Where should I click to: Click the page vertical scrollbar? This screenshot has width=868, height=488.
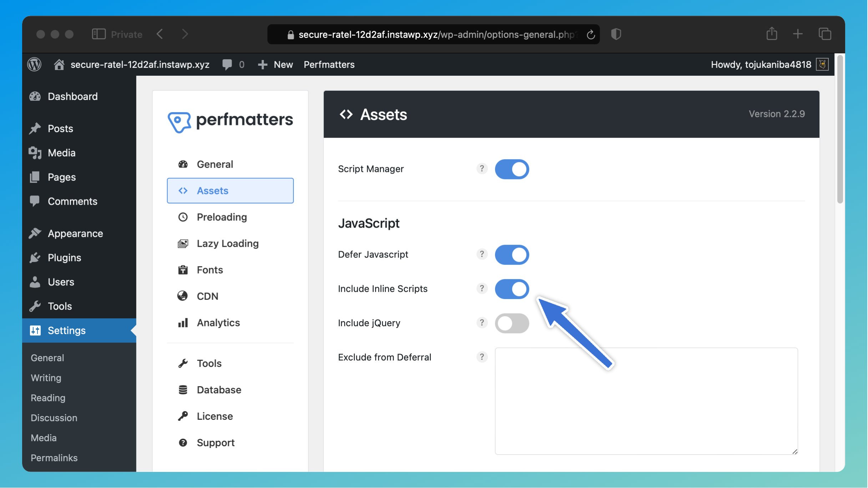840,129
